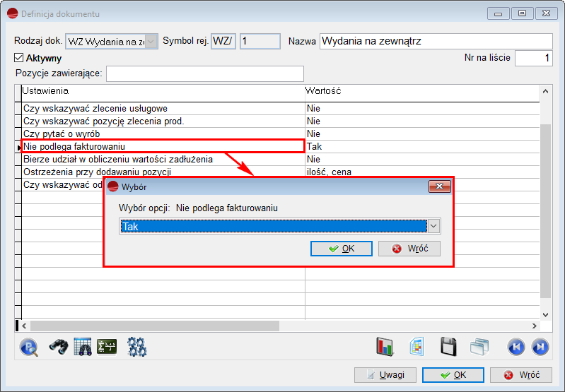Click the Nazwa input field
This screenshot has height=392, width=565.
click(x=436, y=42)
